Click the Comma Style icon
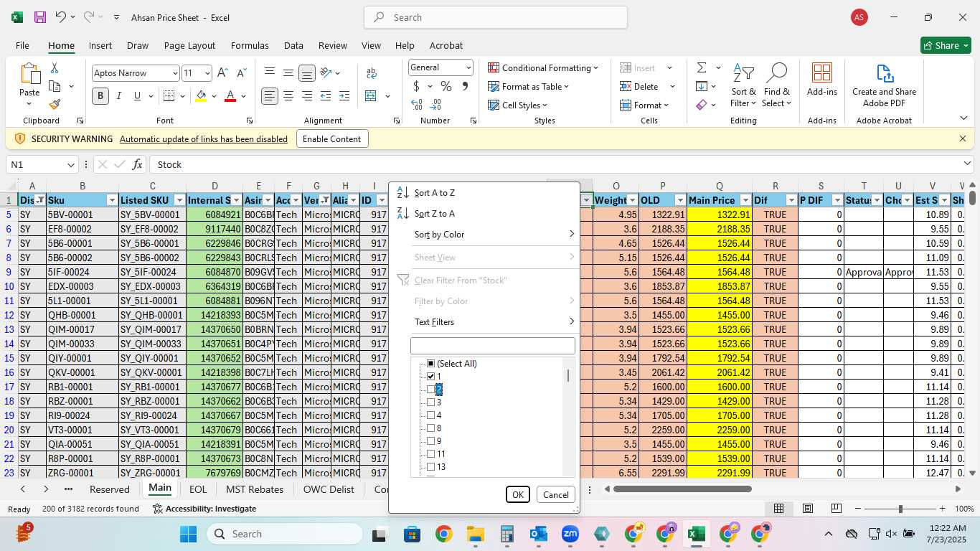Screen dimensions: 980x551 click(x=465, y=86)
